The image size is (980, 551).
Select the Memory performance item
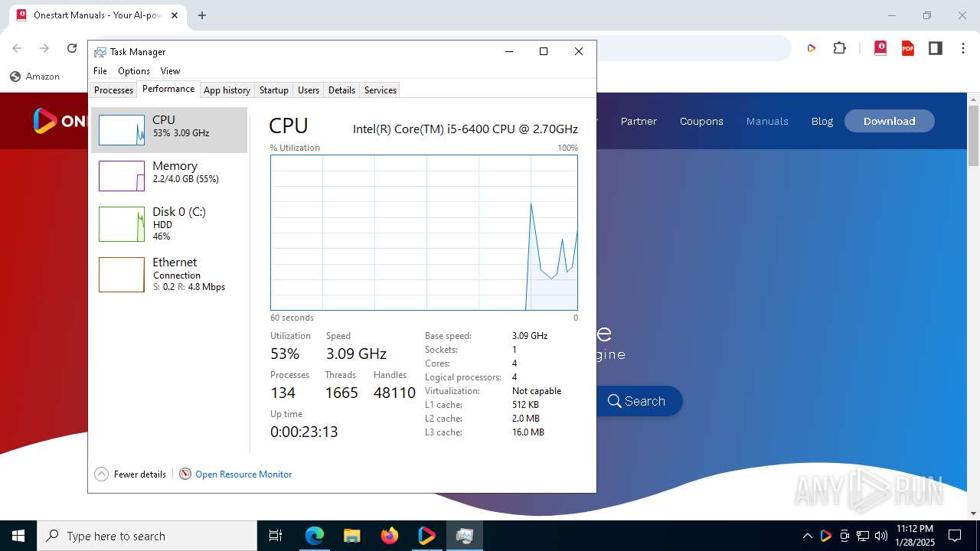pos(169,176)
